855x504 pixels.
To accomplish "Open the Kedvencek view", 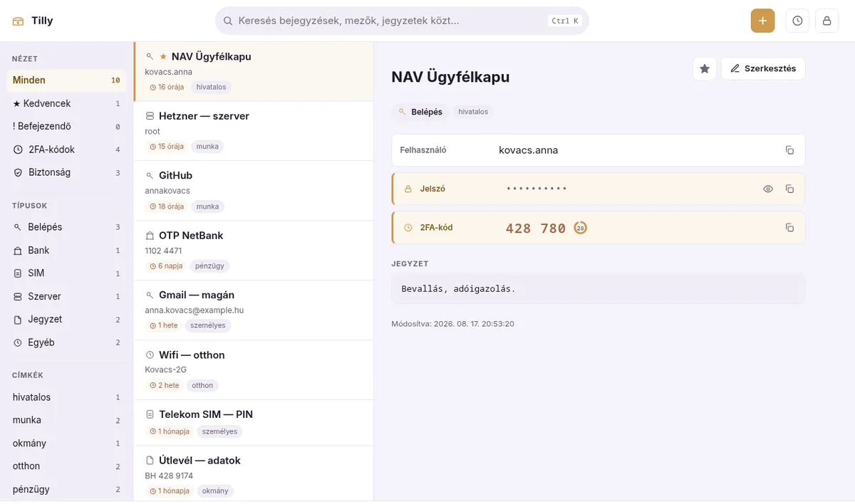I will click(66, 103).
